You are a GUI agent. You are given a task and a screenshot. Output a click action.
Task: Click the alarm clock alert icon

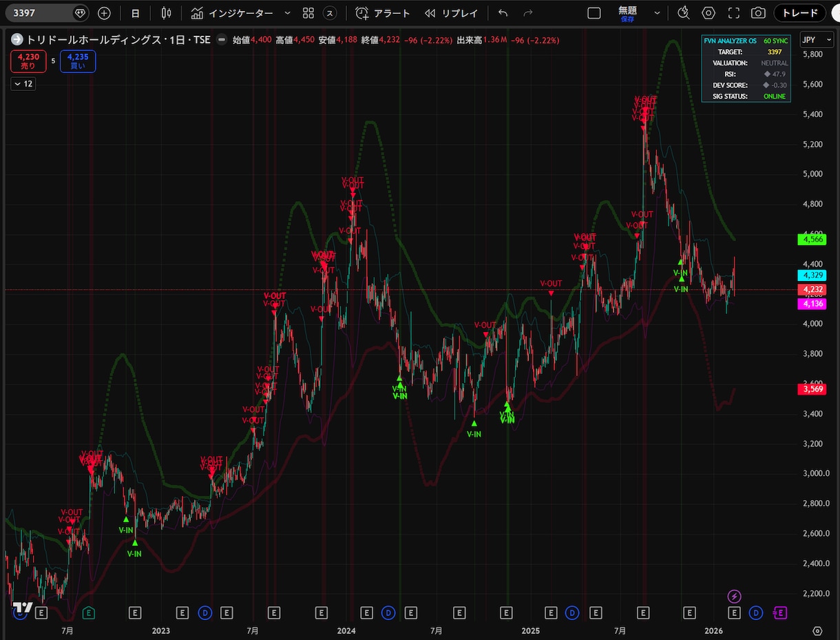coord(361,13)
